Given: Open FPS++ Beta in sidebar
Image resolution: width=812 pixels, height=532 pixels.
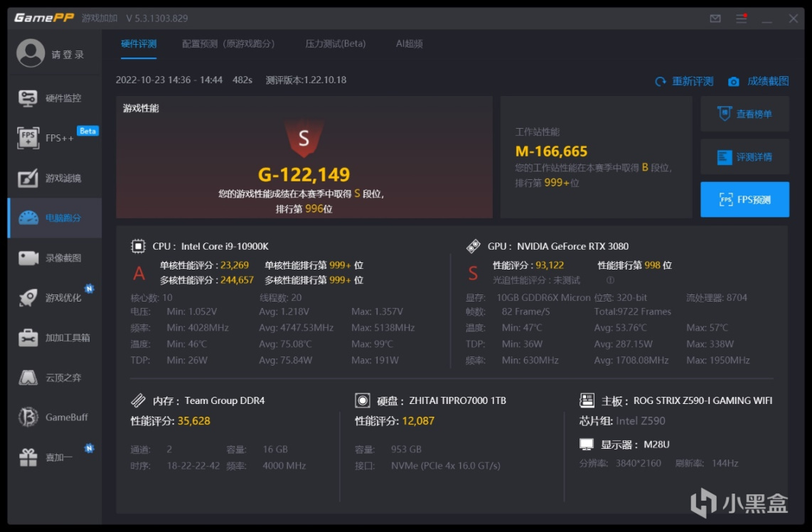Looking at the screenshot, I should tap(55, 138).
